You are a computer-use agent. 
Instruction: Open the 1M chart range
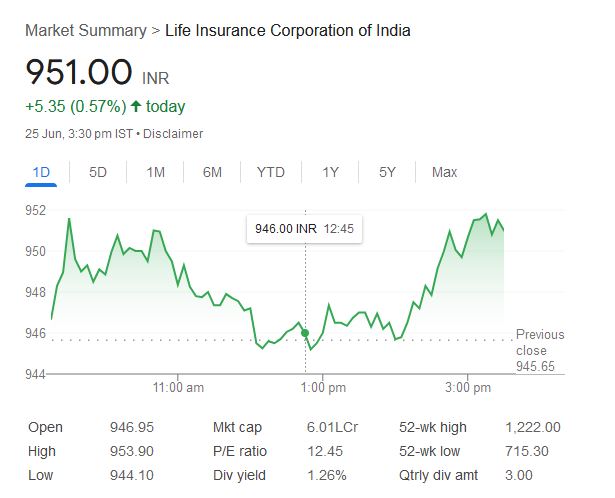click(x=155, y=172)
